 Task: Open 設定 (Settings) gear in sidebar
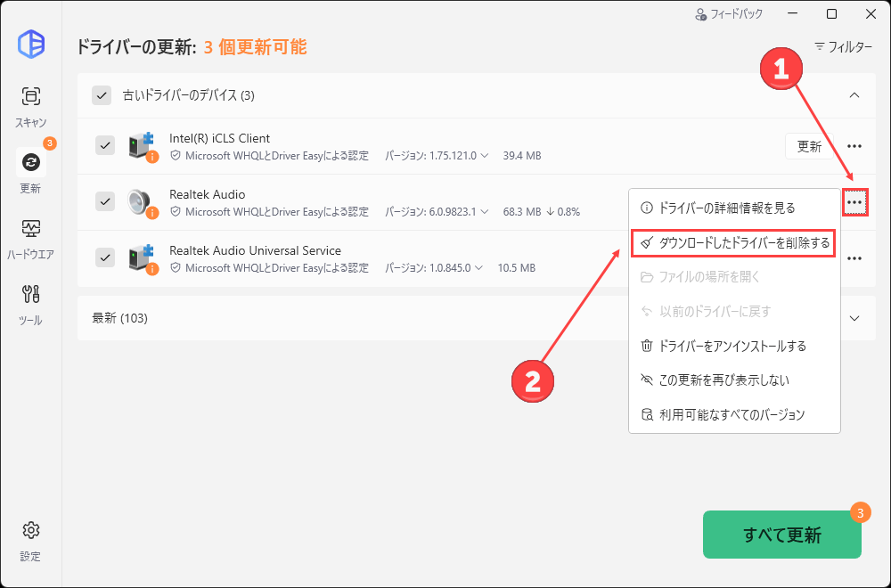(30, 541)
